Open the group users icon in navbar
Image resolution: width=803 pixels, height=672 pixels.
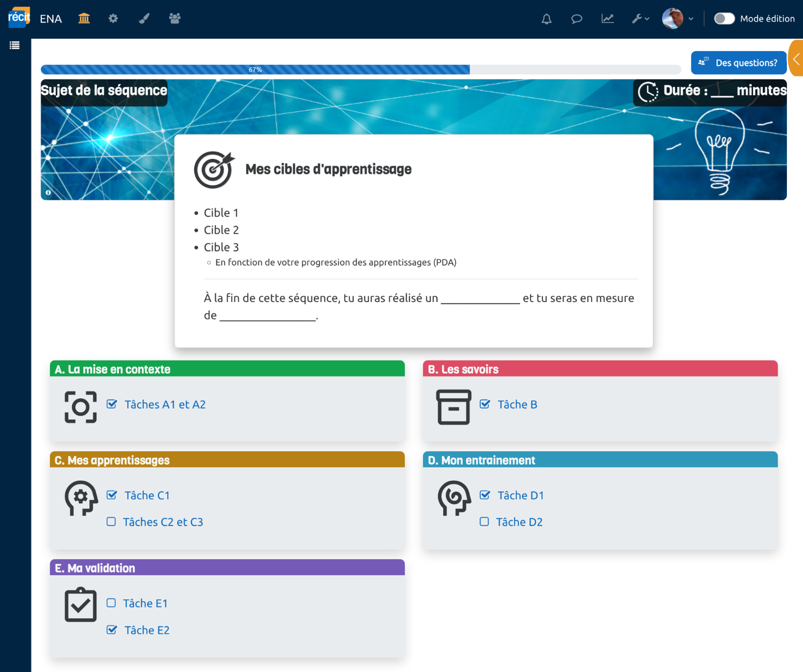[x=175, y=19]
